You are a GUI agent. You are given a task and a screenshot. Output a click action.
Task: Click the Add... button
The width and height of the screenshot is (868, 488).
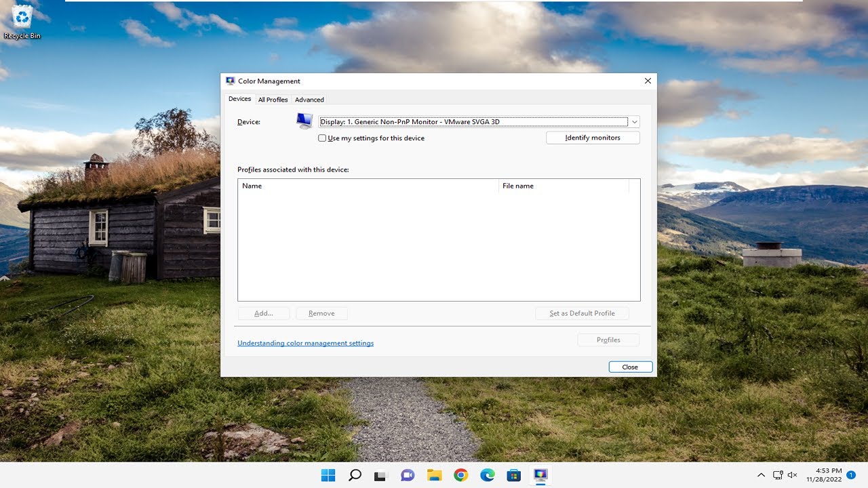tap(264, 313)
